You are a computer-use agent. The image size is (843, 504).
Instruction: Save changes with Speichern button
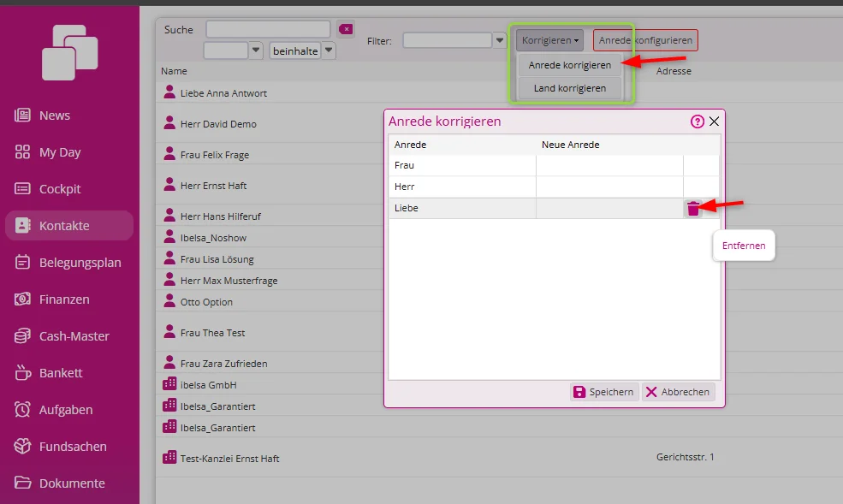tap(604, 392)
